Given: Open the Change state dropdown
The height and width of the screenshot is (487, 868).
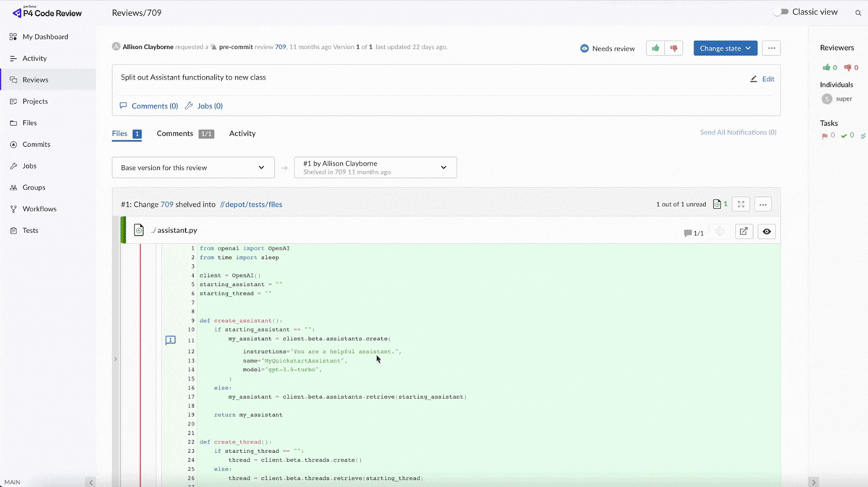Looking at the screenshot, I should tap(725, 48).
